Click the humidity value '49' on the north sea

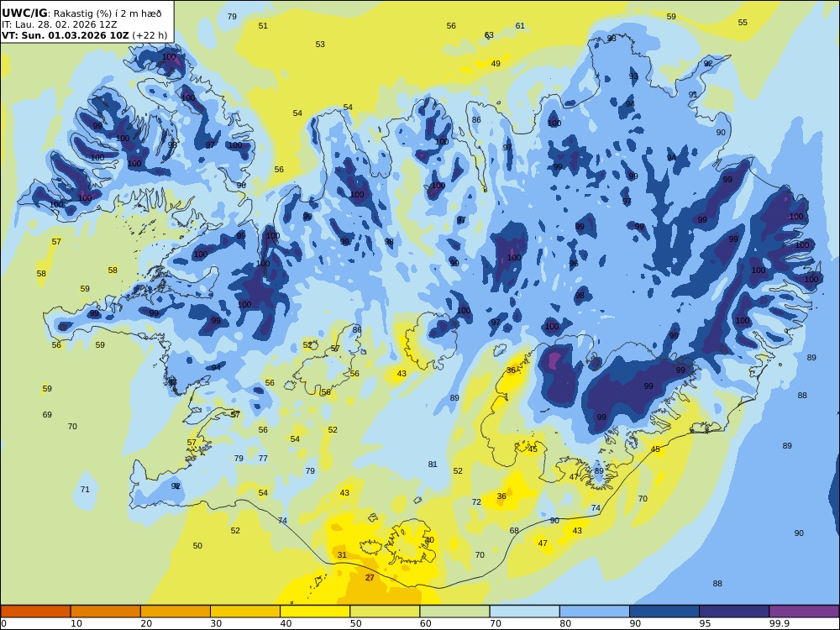coord(496,64)
